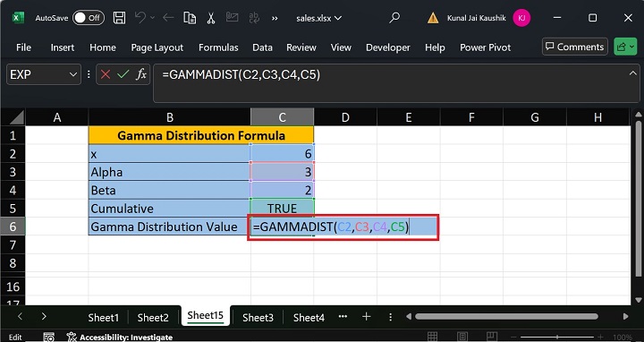The width and height of the screenshot is (644, 342).
Task: Open the green Share dropdown button
Action: [x=625, y=47]
